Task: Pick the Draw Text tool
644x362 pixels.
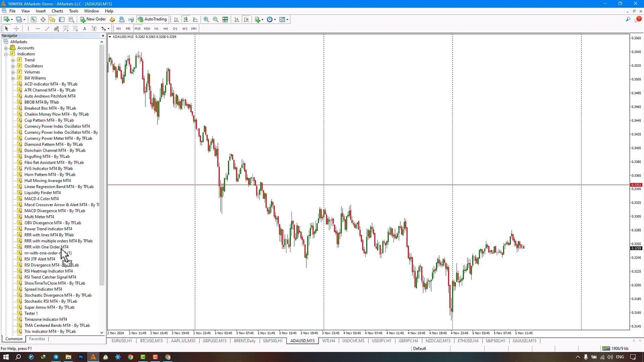Action: (85, 29)
